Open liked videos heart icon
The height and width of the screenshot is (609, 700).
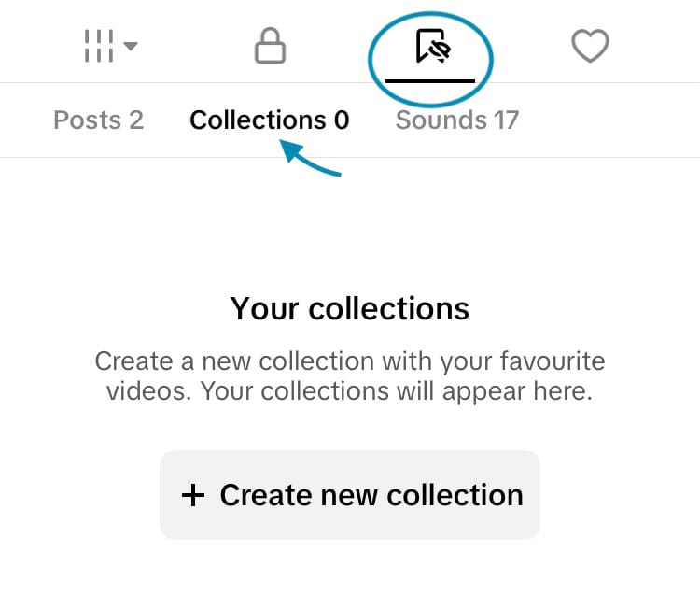[590, 47]
